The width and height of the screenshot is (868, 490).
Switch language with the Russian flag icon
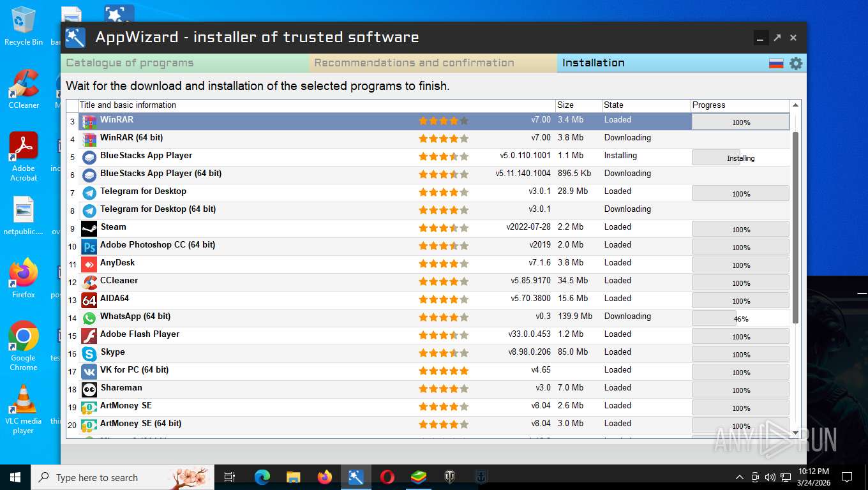pos(776,63)
